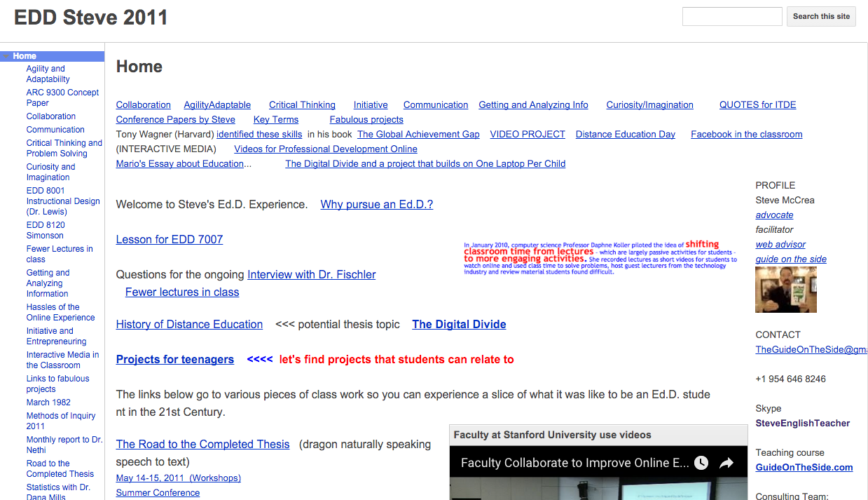Screen dimensions: 868x500
Task: Open Curiosity and Imagination sidebar page
Action: pos(50,172)
